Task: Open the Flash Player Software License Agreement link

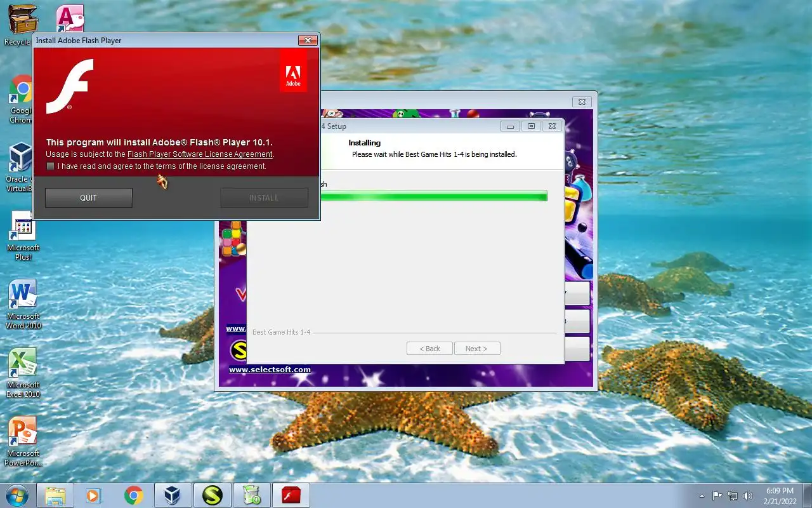Action: pos(200,154)
